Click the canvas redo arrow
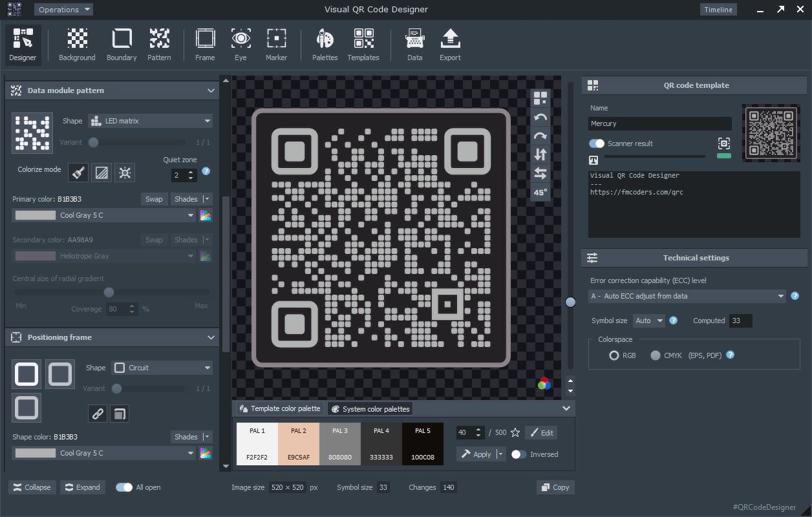Image resolution: width=812 pixels, height=517 pixels. pos(540,136)
